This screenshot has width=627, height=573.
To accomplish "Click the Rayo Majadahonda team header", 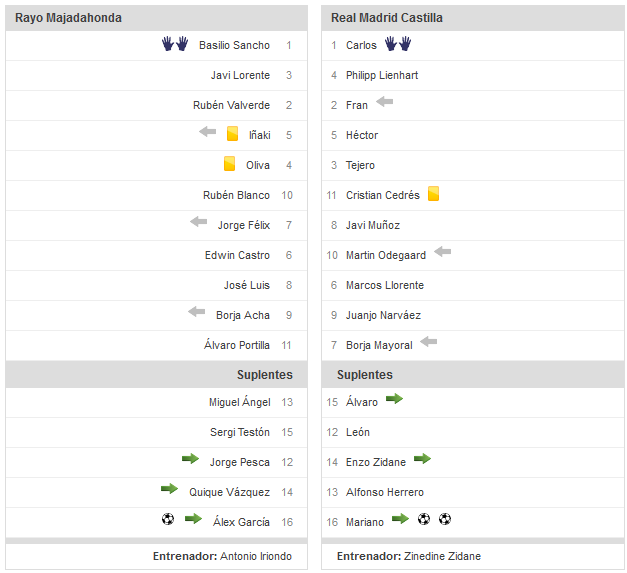I will click(69, 18).
